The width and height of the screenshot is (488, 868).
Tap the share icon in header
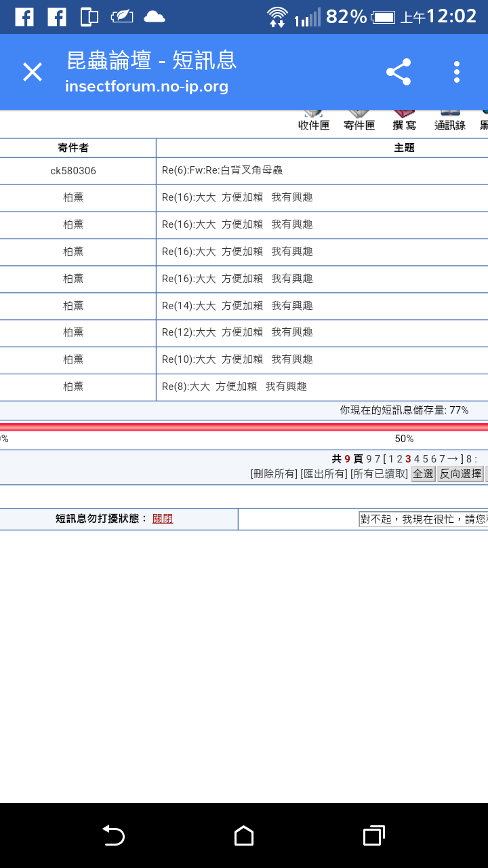399,72
